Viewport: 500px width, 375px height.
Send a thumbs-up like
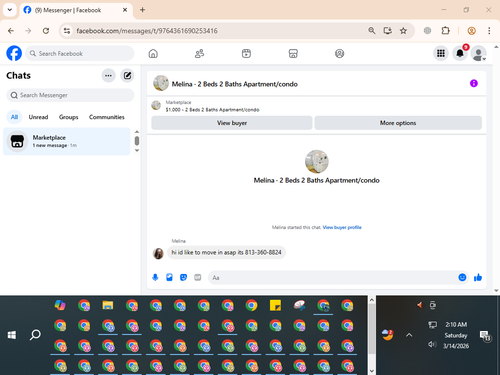coord(478,277)
